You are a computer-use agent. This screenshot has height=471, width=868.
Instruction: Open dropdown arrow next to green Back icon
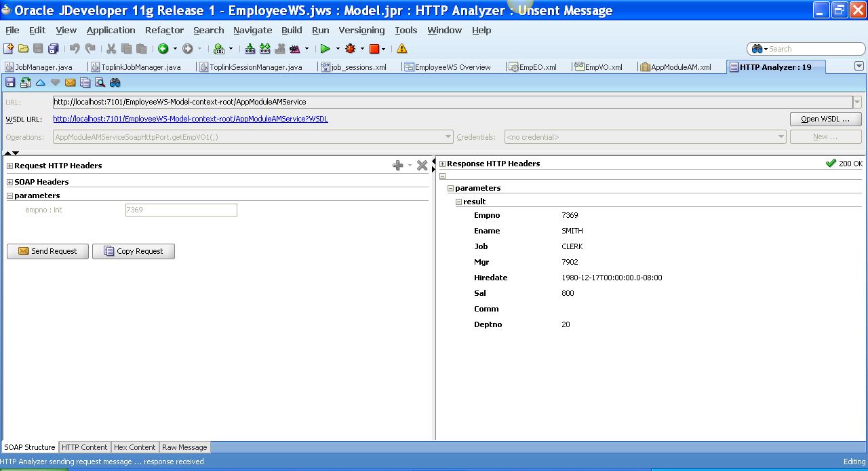pyautogui.click(x=175, y=49)
